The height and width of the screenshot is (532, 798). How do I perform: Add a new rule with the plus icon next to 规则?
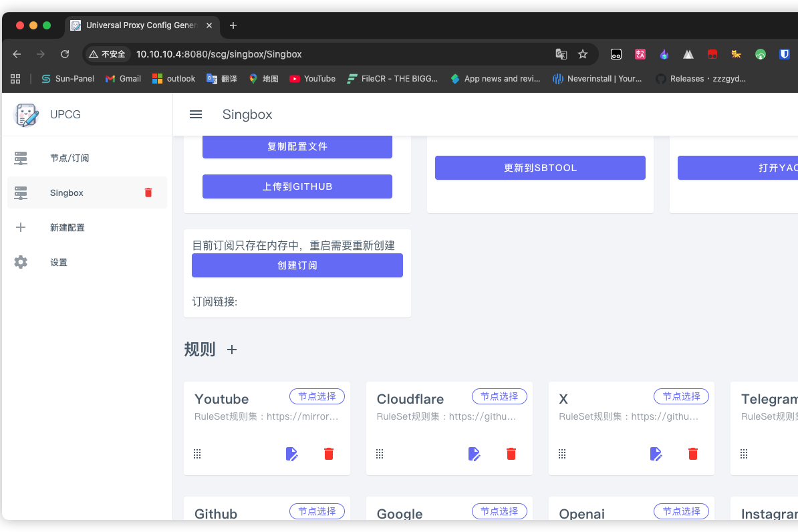[x=231, y=350]
